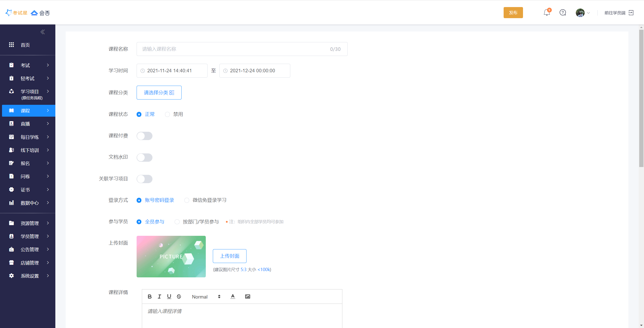Turn on the 文档水印 switch
Viewport: 644px width, 328px height.
click(144, 157)
